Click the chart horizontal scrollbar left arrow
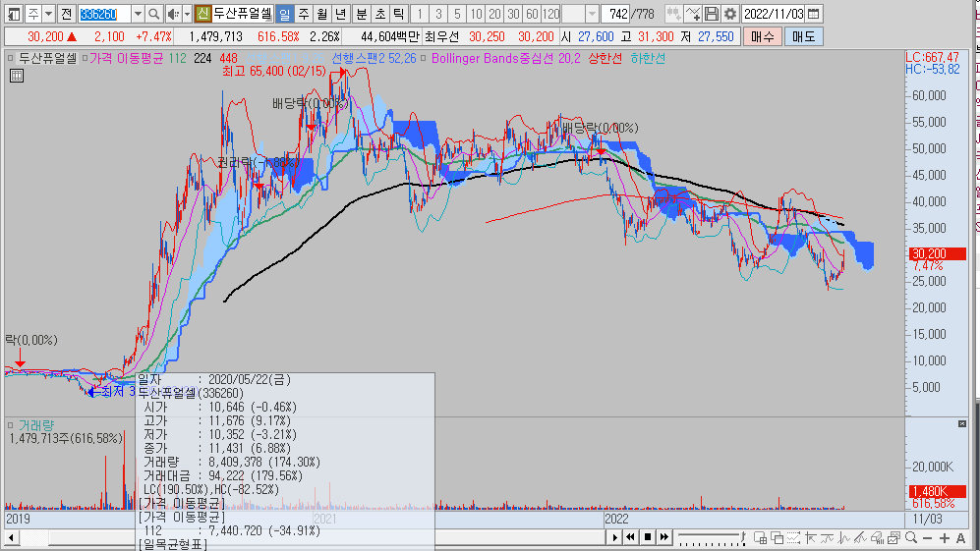The image size is (980, 551). (x=11, y=537)
